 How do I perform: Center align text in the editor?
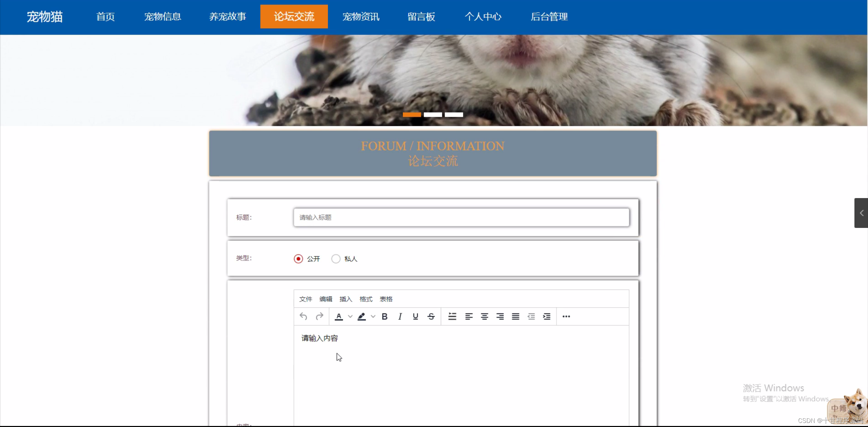pos(484,316)
